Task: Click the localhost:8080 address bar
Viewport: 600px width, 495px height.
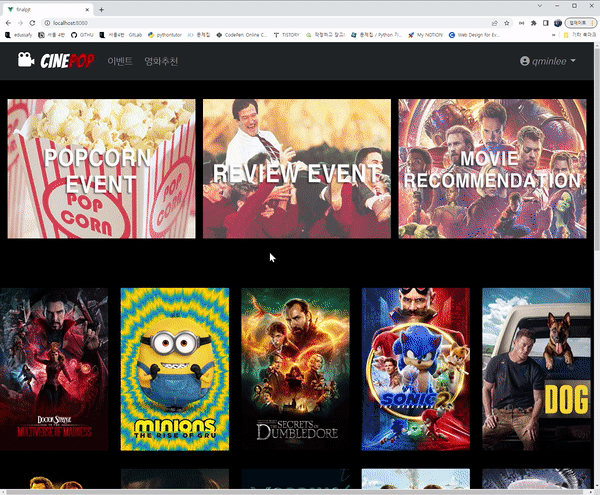Action: point(268,23)
